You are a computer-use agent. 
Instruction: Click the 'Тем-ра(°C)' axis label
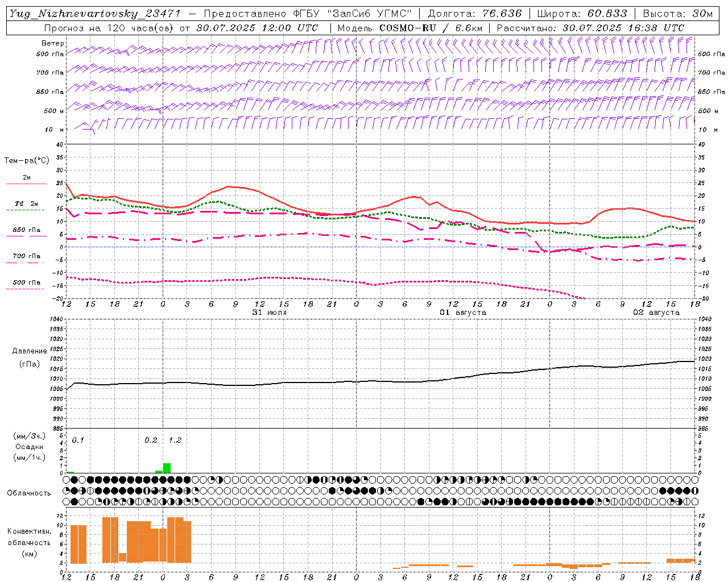(x=27, y=161)
